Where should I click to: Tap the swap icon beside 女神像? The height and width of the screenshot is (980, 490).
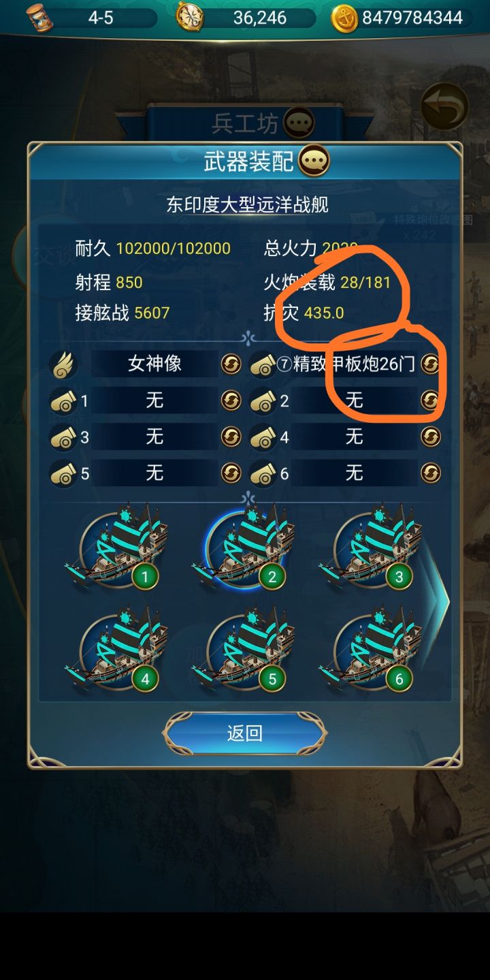click(x=231, y=364)
